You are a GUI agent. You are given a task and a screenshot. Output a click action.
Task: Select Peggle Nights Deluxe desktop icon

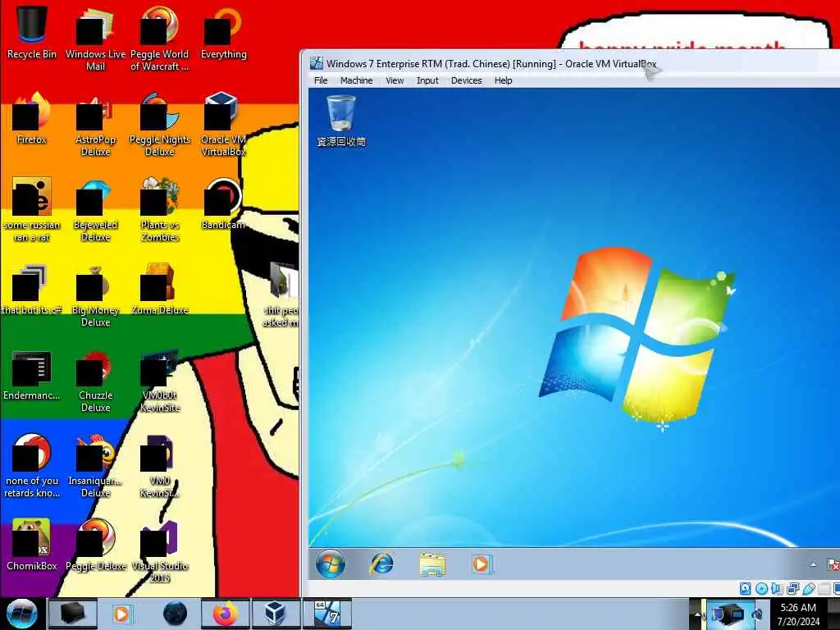(x=160, y=125)
